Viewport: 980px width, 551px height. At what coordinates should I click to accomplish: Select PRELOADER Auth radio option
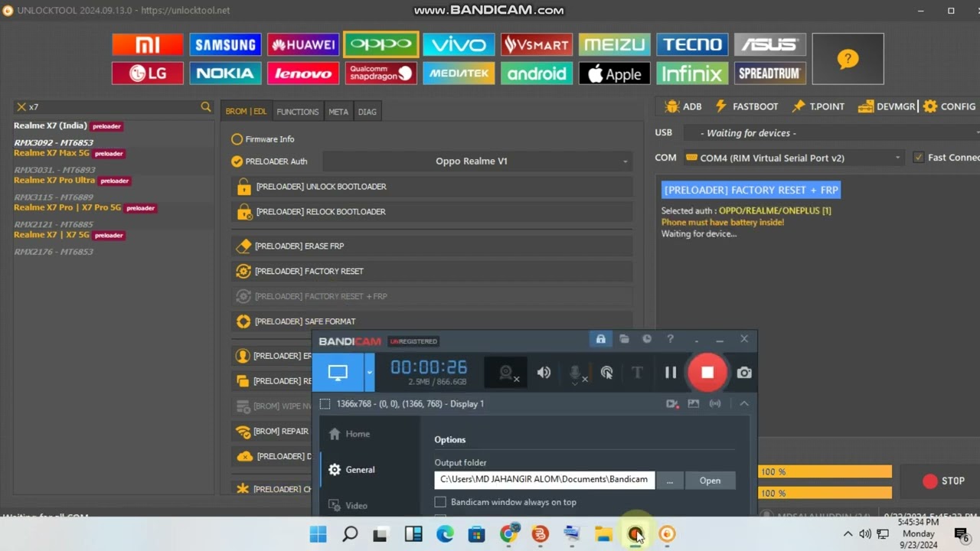(x=237, y=161)
